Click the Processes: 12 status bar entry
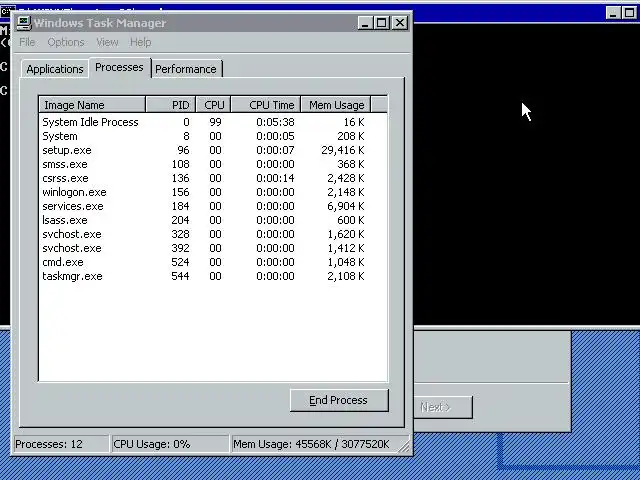This screenshot has height=480, width=640. pyautogui.click(x=61, y=444)
